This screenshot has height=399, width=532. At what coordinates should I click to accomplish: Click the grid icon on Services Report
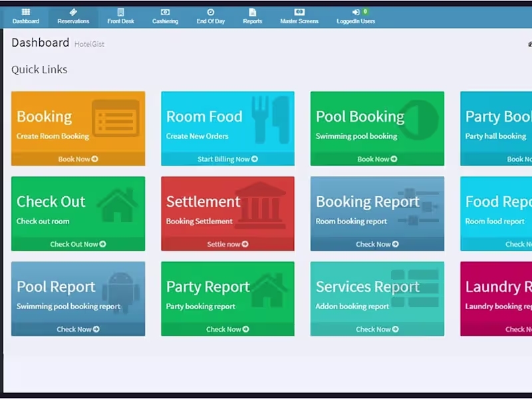[x=414, y=289]
